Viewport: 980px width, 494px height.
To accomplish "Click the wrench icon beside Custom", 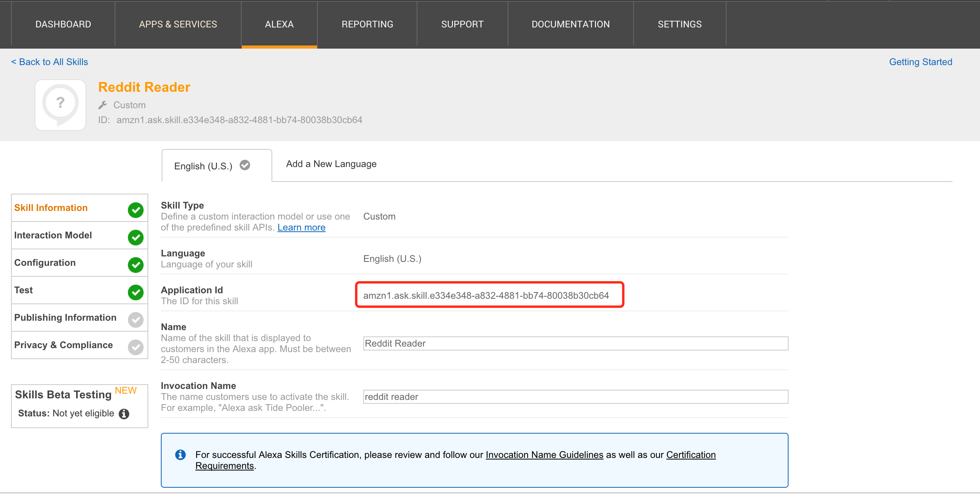I will click(103, 105).
